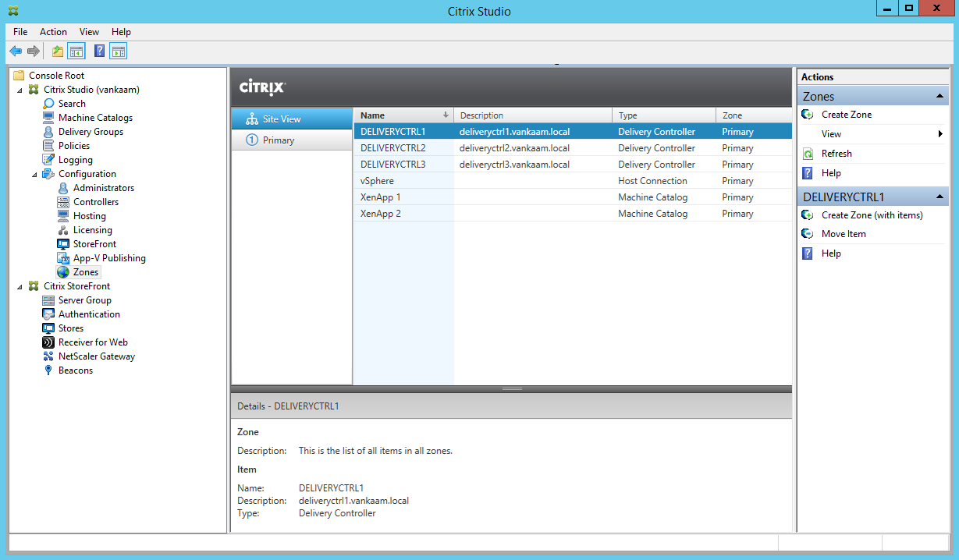The width and height of the screenshot is (959, 560).
Task: Open the File menu
Action: (x=20, y=32)
